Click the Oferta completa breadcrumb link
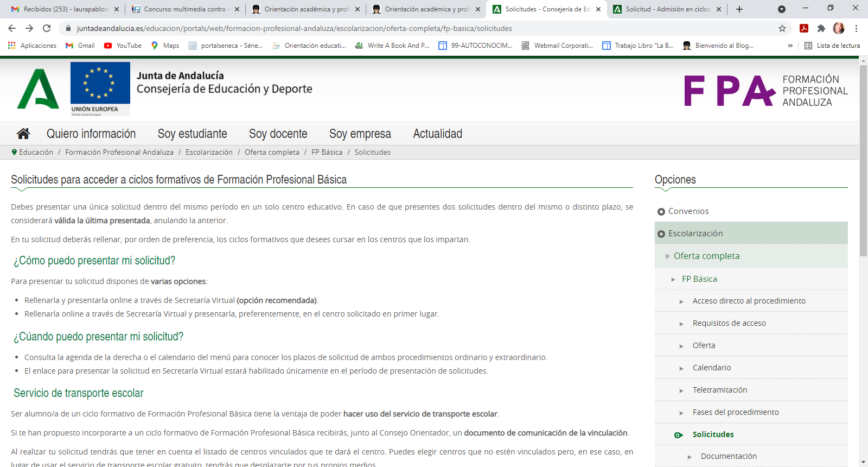Image resolution: width=868 pixels, height=467 pixels. tap(272, 152)
